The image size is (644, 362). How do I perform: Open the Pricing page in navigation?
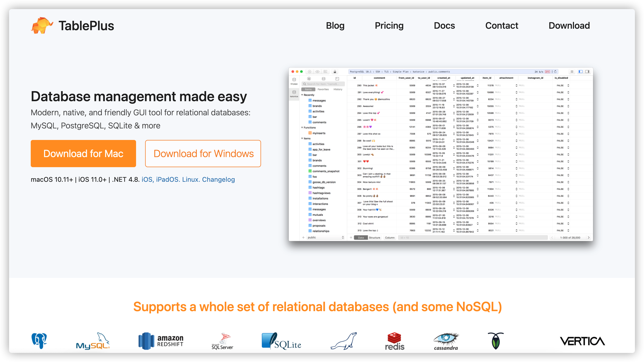pos(389,25)
